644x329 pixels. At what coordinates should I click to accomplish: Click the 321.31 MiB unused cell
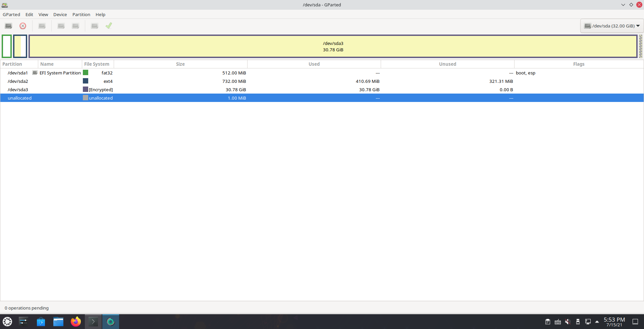click(x=501, y=81)
